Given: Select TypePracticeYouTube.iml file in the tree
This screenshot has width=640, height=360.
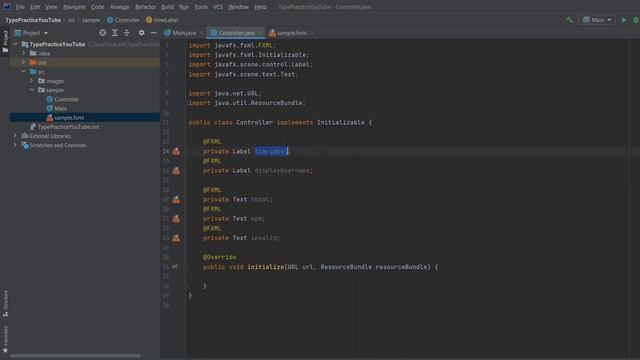Looking at the screenshot, I should tap(64, 127).
